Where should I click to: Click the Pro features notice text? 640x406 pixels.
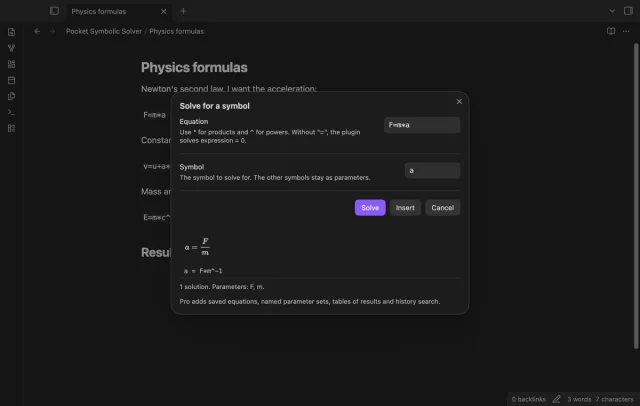[x=310, y=302]
